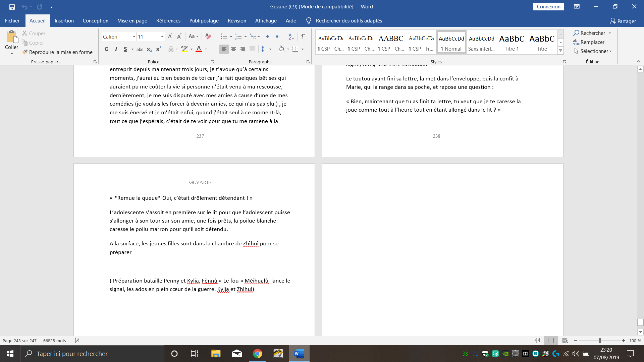Click the zoom slider handle
The height and width of the screenshot is (362, 644).
pyautogui.click(x=599, y=341)
